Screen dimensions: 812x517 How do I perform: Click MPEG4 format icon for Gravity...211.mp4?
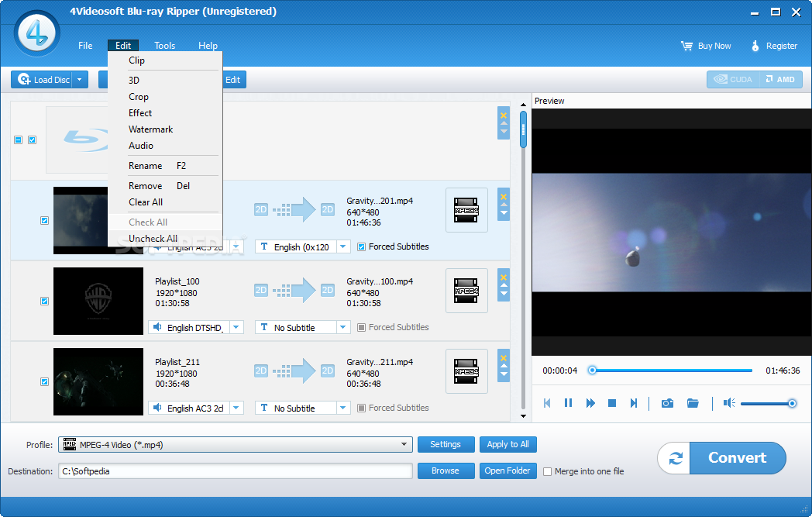tap(466, 371)
